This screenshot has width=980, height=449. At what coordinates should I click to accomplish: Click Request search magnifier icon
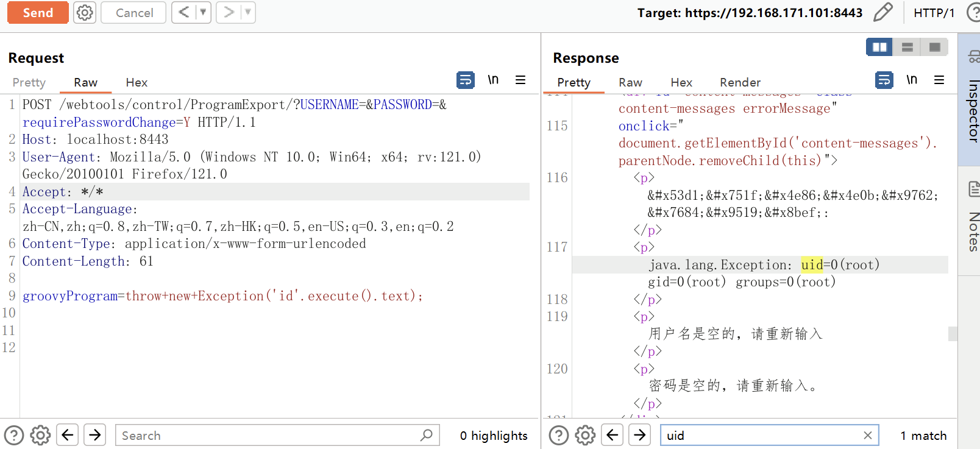point(427,435)
